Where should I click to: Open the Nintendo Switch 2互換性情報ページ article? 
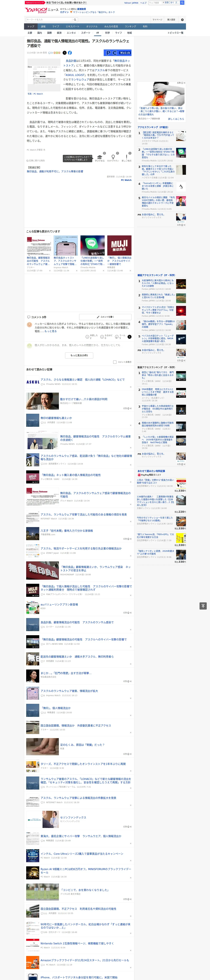click(x=77, y=943)
